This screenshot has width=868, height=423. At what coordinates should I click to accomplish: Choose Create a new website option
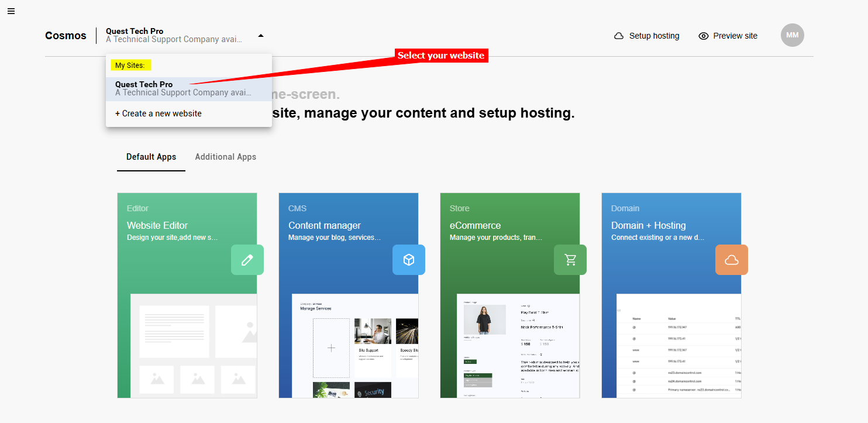159,114
